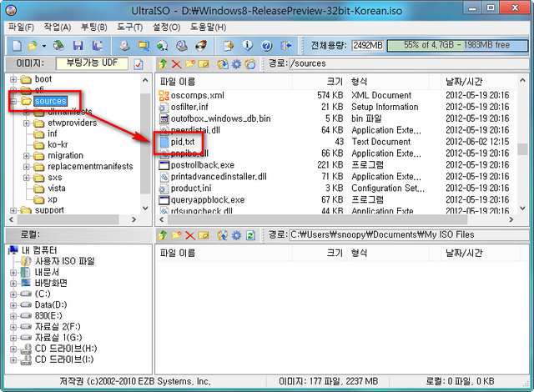Delete selected image file with red X

pos(176,64)
